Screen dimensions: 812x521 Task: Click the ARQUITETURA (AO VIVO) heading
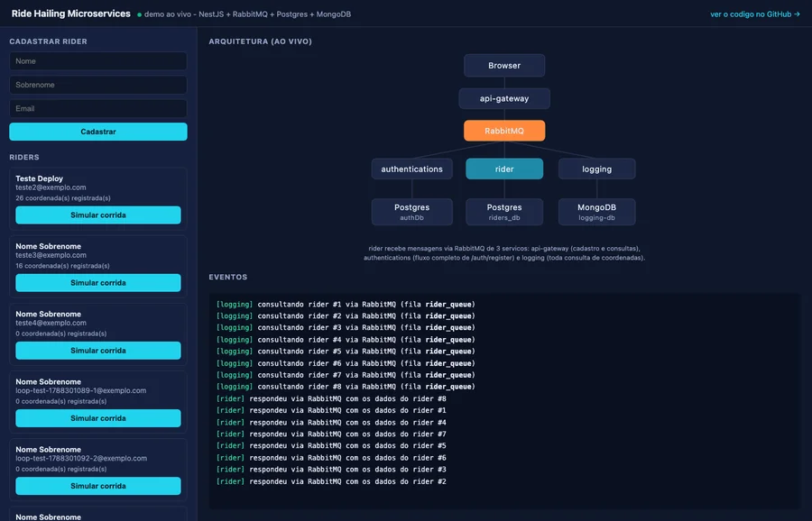click(261, 41)
